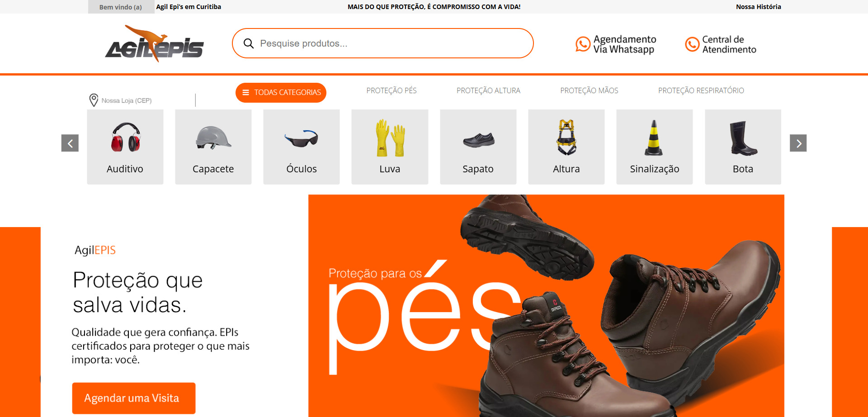Select the Auditivo earmuff category

[x=125, y=147]
